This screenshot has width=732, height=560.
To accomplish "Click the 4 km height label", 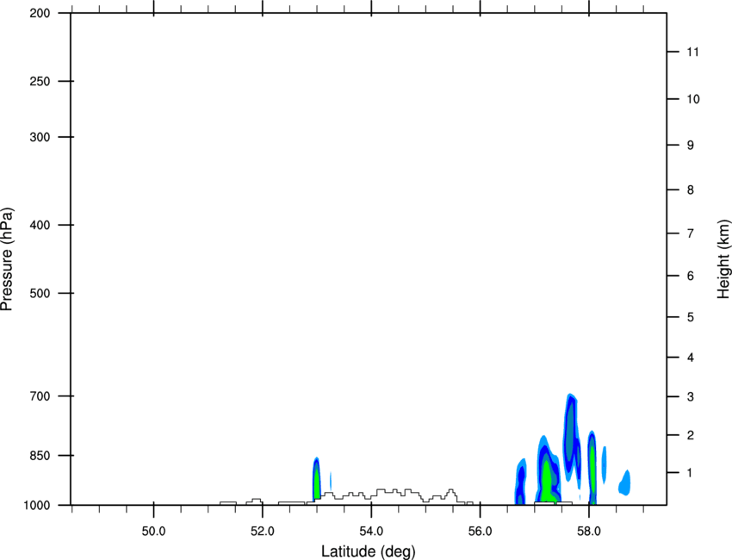I will (x=691, y=358).
